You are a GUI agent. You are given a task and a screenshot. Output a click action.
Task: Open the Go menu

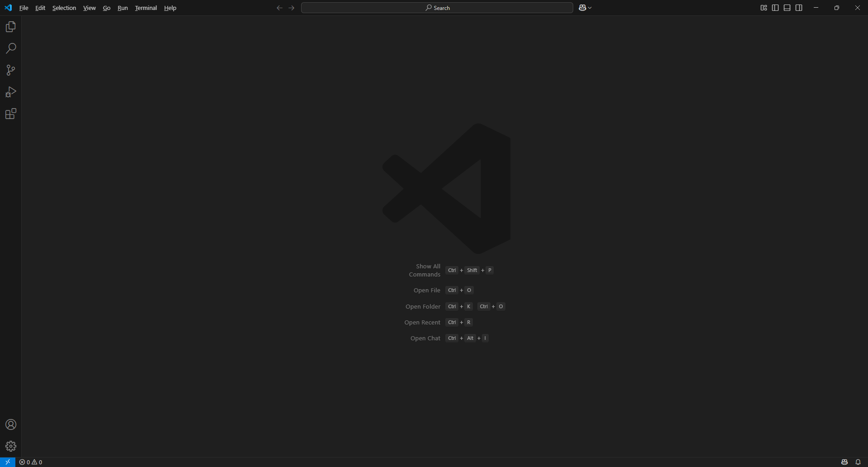click(107, 8)
